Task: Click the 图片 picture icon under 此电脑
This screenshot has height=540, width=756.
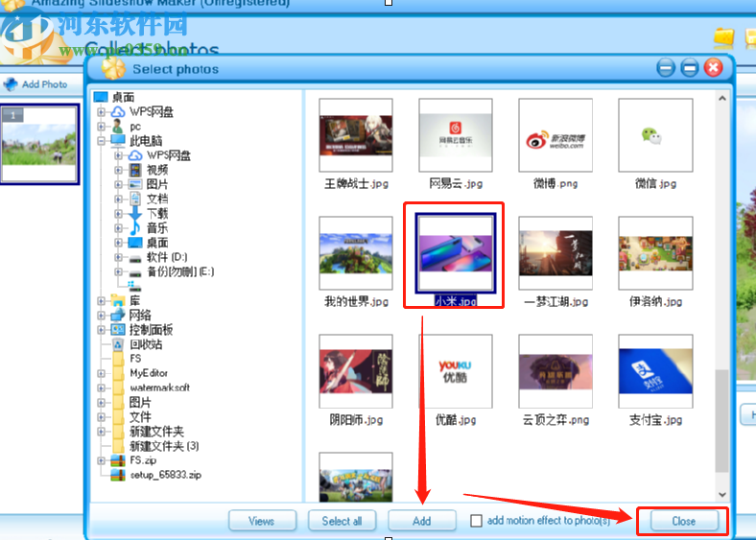Action: (x=135, y=184)
